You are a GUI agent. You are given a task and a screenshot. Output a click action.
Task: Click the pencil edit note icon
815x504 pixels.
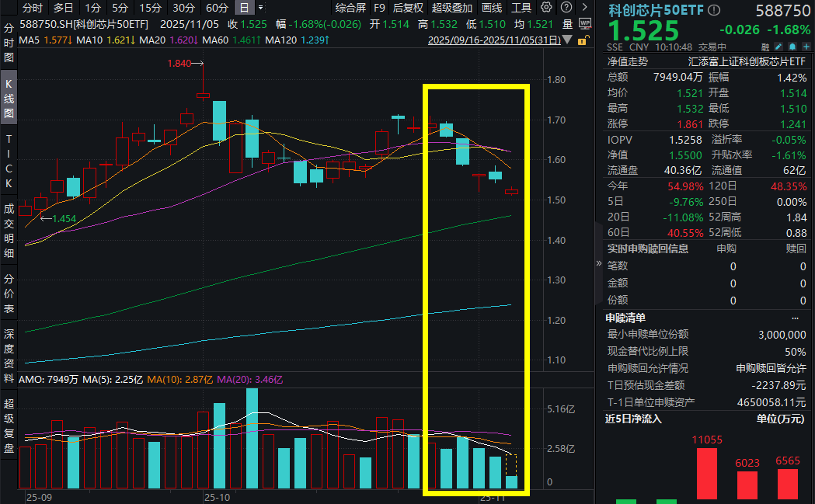[778, 47]
